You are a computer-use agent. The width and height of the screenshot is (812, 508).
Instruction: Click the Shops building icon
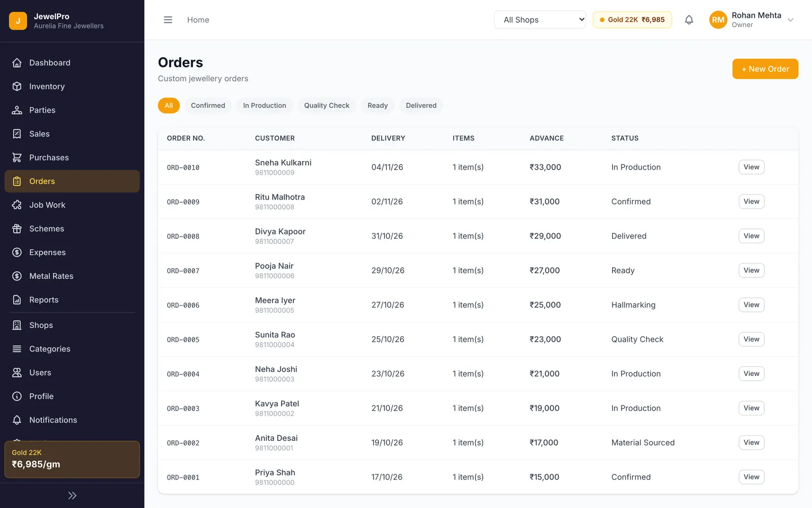17,325
